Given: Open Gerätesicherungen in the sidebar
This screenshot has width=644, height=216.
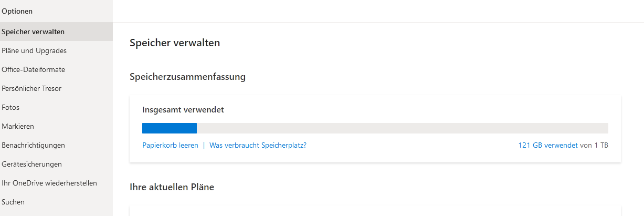Looking at the screenshot, I should point(31,164).
